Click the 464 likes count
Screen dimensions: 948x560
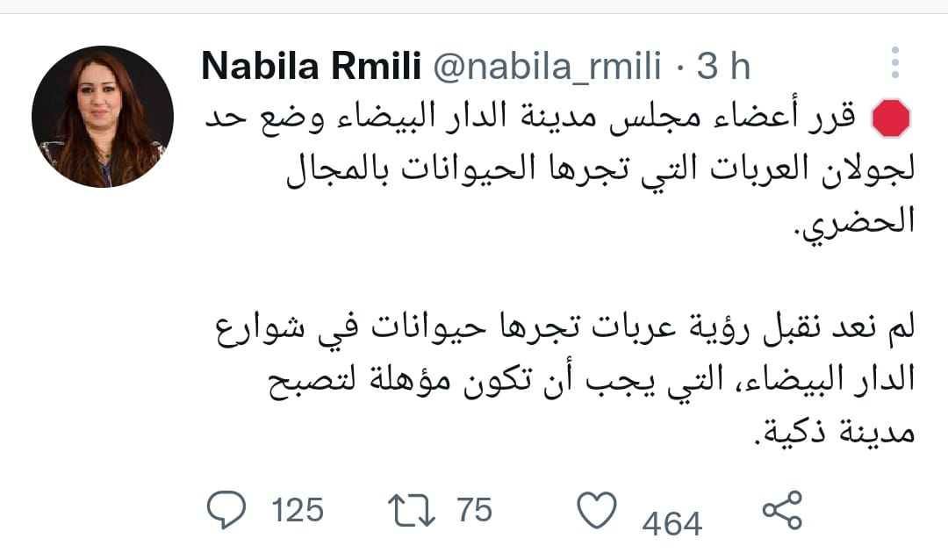pos(672,523)
